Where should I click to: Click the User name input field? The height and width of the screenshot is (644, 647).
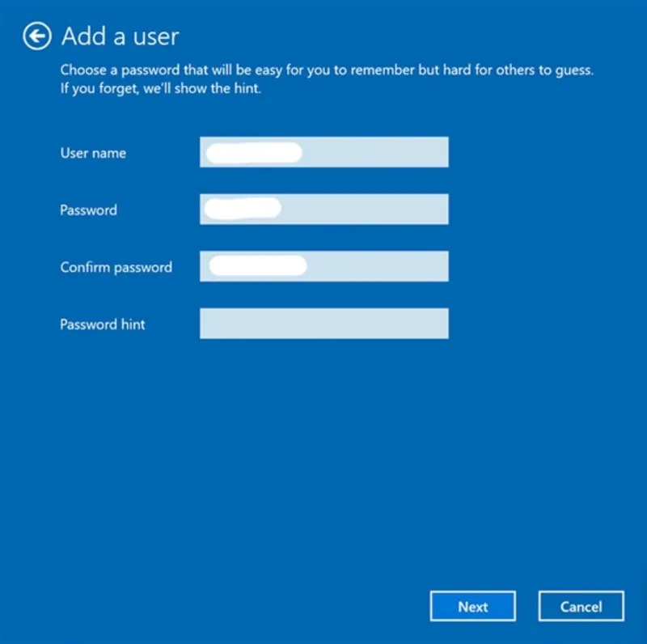coord(323,152)
